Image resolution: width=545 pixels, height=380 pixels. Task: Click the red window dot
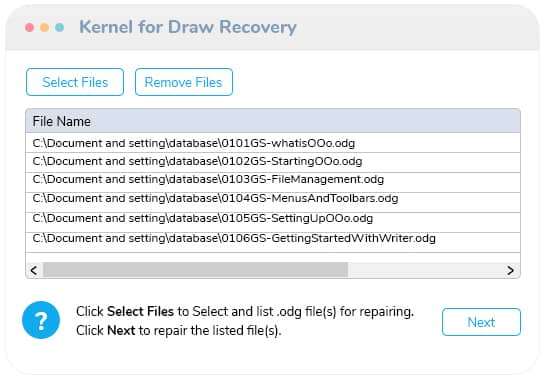coord(30,27)
